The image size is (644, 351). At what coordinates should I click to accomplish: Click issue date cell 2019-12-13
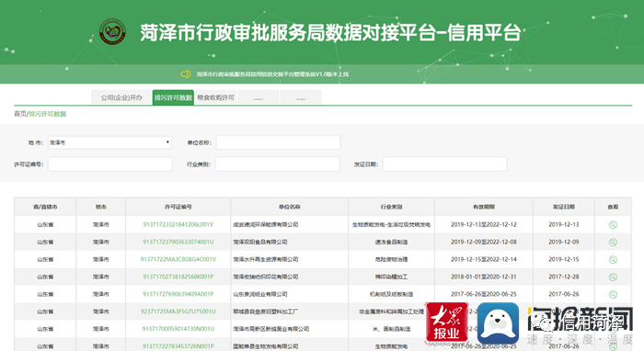[564, 225]
